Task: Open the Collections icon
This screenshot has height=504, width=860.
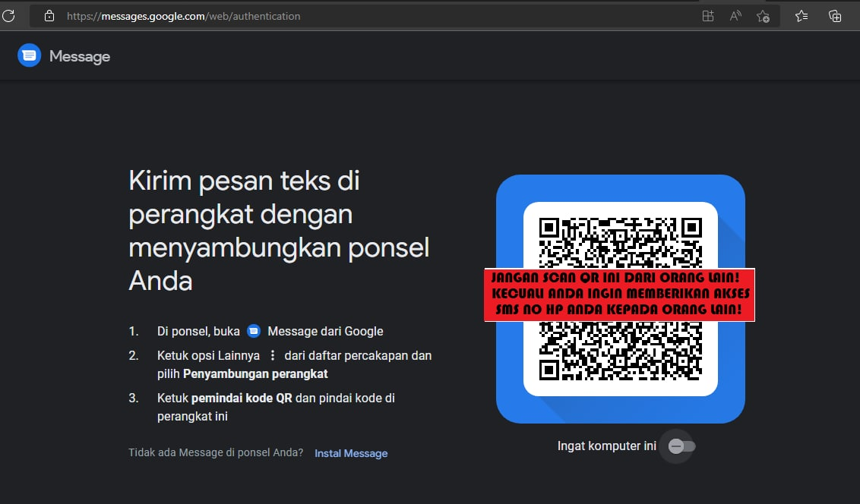Action: coord(835,16)
